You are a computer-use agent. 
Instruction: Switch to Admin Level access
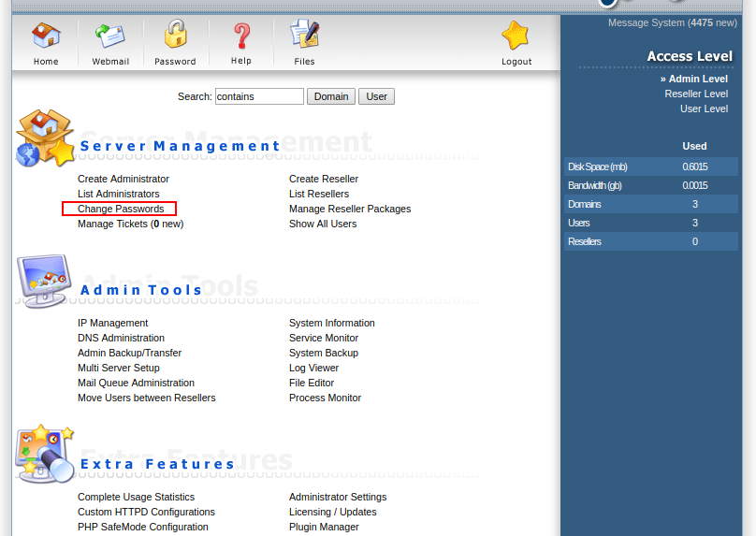tap(698, 79)
